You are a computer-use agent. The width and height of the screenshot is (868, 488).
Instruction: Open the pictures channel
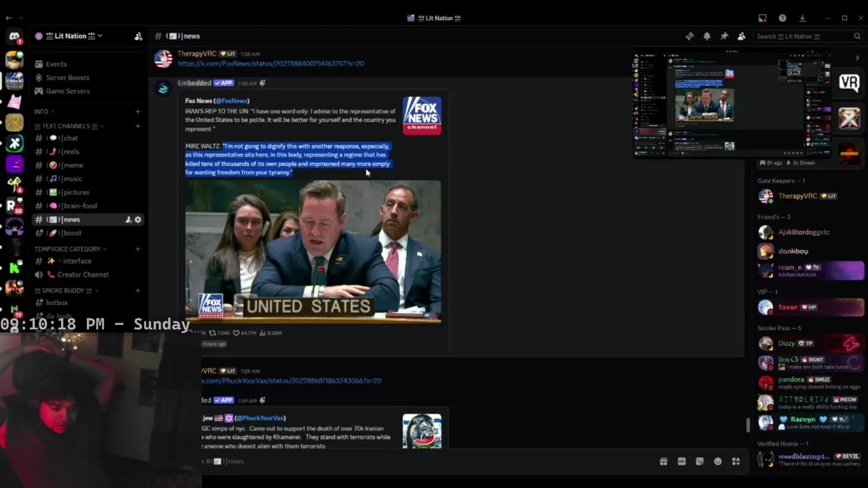[88, 192]
